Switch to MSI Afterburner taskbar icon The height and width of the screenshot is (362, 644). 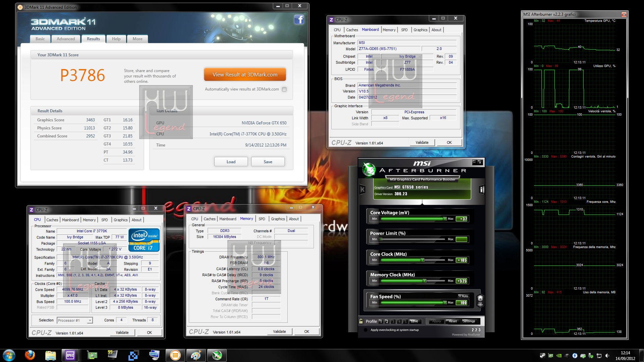tap(217, 355)
